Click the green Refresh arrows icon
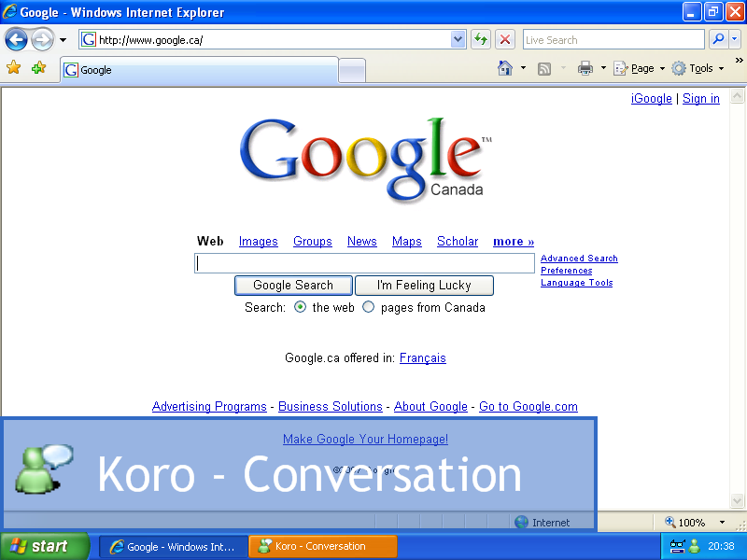 (481, 39)
